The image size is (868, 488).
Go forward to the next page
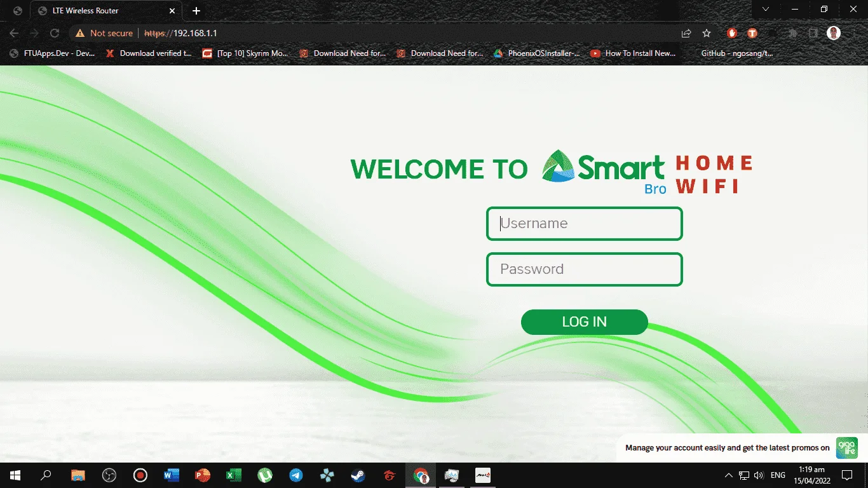[x=34, y=33]
